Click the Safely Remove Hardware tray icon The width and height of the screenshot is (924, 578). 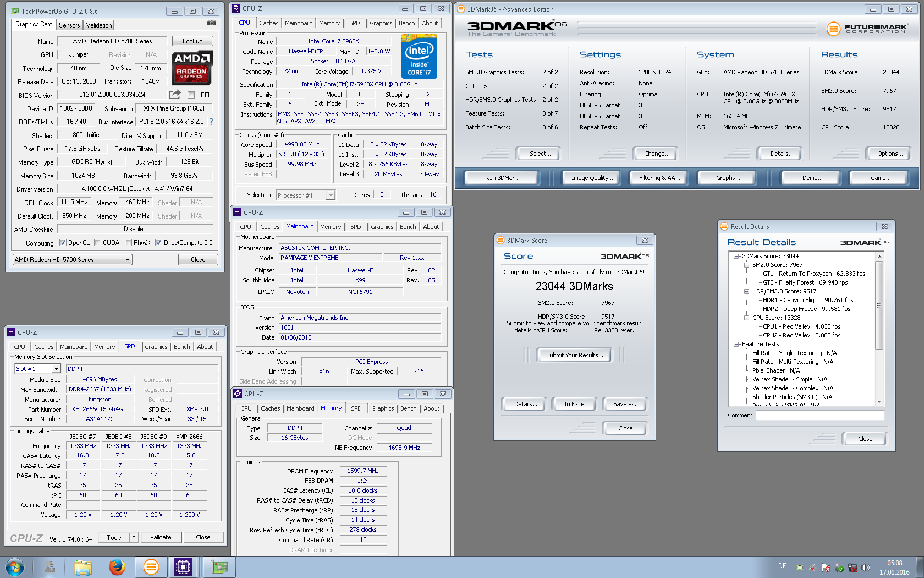point(839,568)
